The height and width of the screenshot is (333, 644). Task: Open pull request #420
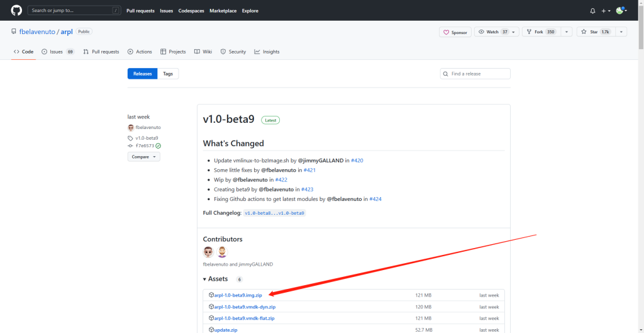(357, 161)
